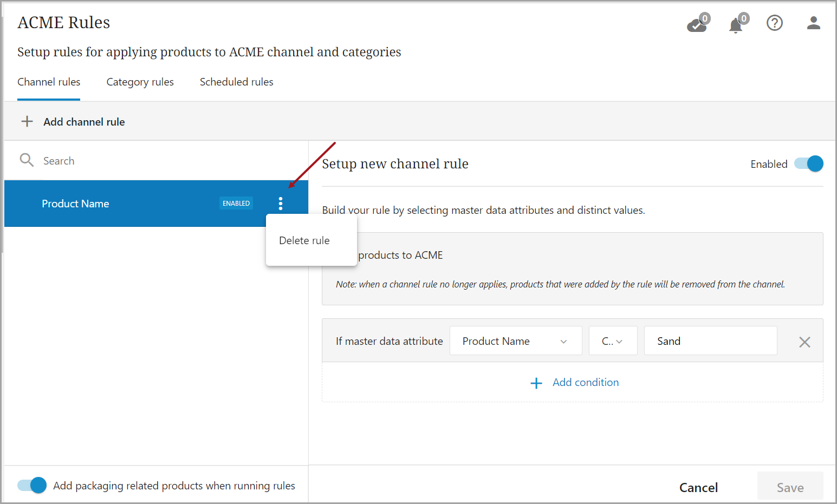
Task: Open the condition operator dropdown
Action: click(613, 341)
